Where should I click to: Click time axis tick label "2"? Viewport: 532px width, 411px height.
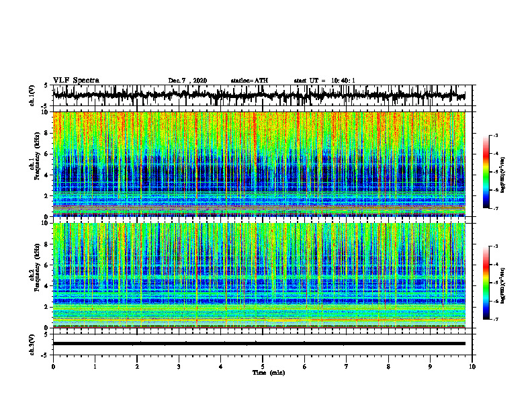coord(137,367)
